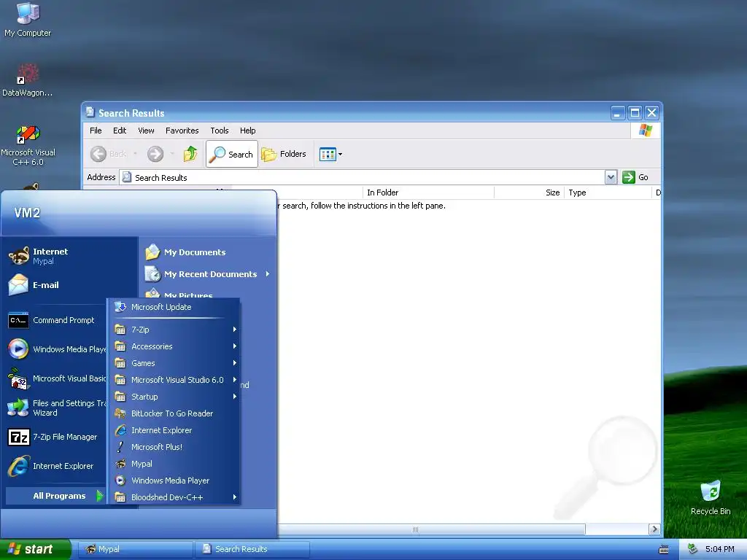Image resolution: width=747 pixels, height=560 pixels.
Task: Click the Forward arrow button in toolbar
Action: point(155,154)
